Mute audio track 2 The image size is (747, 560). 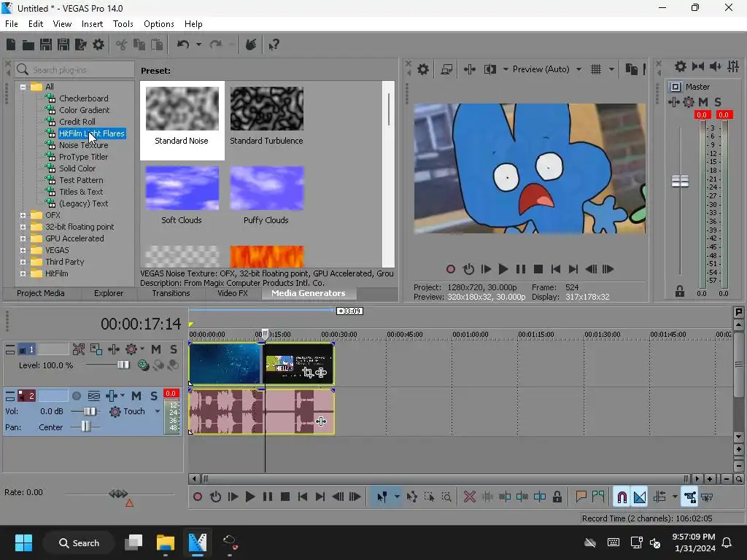(x=136, y=396)
